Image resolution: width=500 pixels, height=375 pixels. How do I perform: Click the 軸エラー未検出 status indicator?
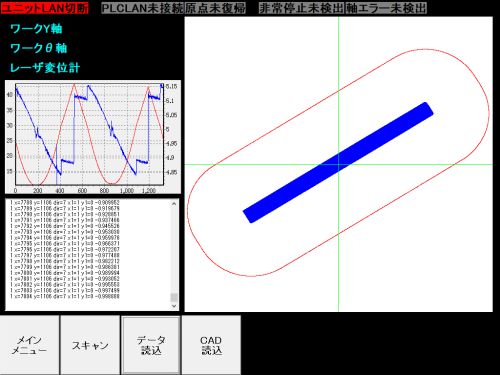tap(386, 8)
